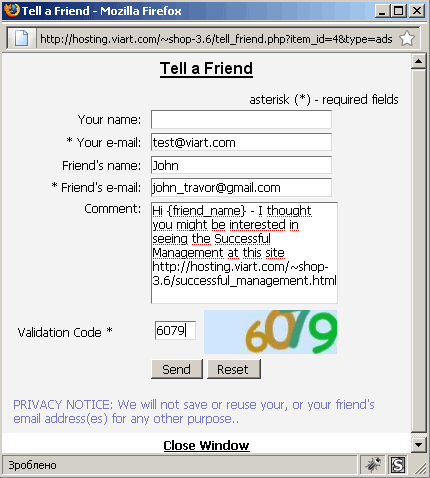Click the URL address bar text
The image size is (430, 478).
point(216,39)
